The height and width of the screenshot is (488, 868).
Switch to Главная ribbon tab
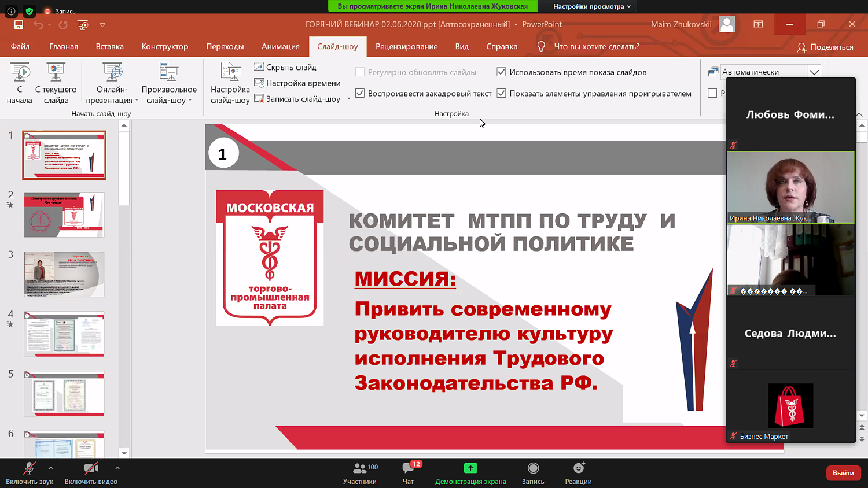[64, 46]
